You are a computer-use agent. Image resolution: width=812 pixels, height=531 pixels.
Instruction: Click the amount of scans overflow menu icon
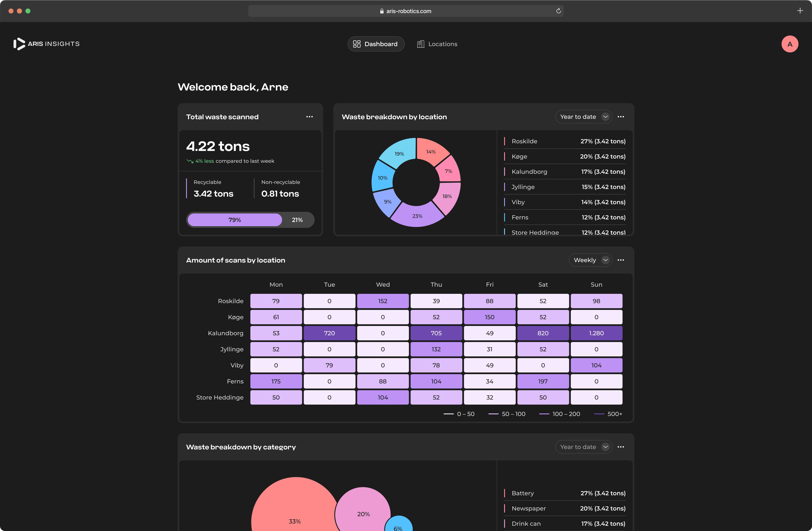coord(621,260)
